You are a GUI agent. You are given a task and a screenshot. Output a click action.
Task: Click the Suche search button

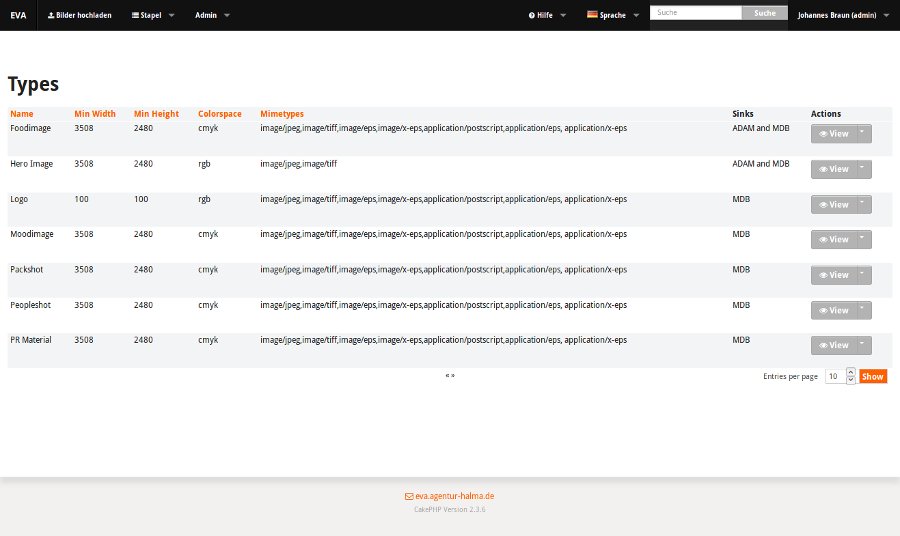click(x=765, y=13)
